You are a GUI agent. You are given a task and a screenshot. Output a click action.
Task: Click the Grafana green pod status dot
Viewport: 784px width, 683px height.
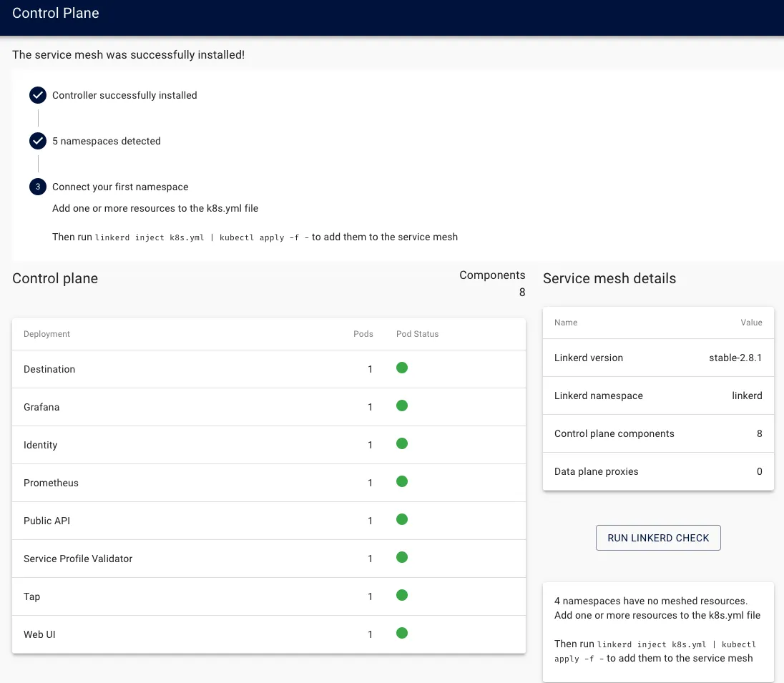pos(402,406)
